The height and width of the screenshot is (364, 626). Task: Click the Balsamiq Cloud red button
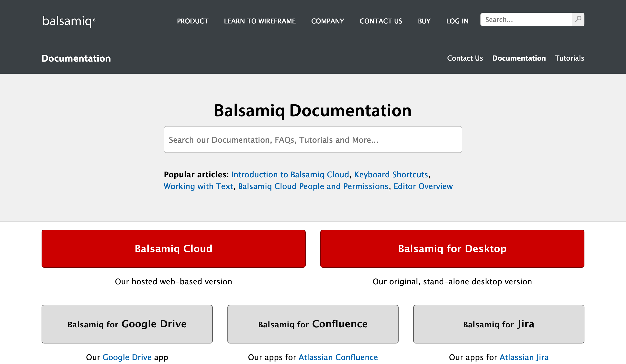pyautogui.click(x=173, y=249)
